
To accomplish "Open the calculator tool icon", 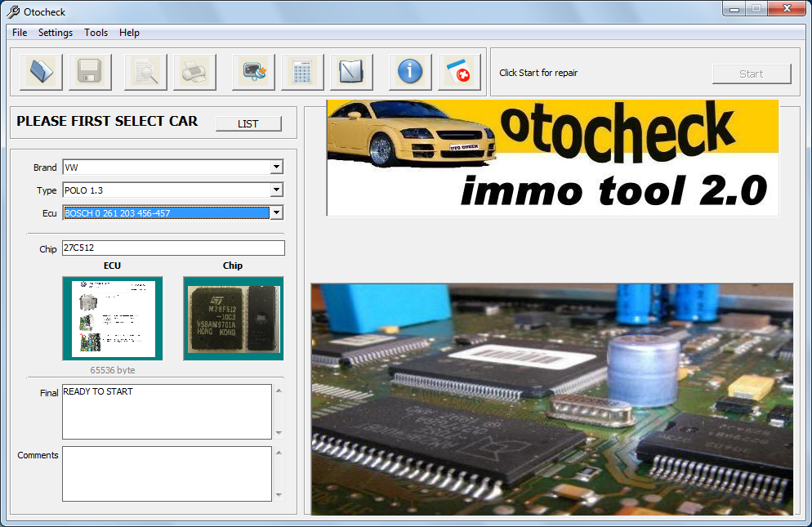I will [302, 73].
